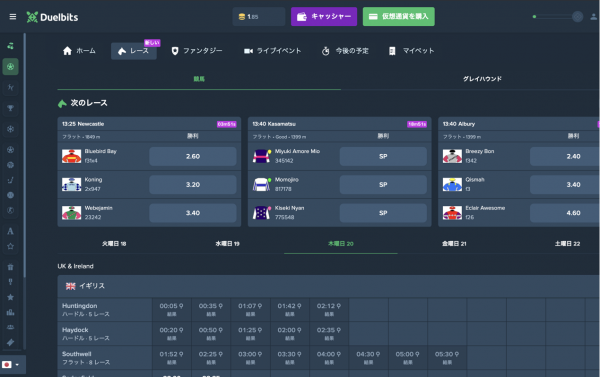Select the letter A icon in sidebar

tap(10, 231)
